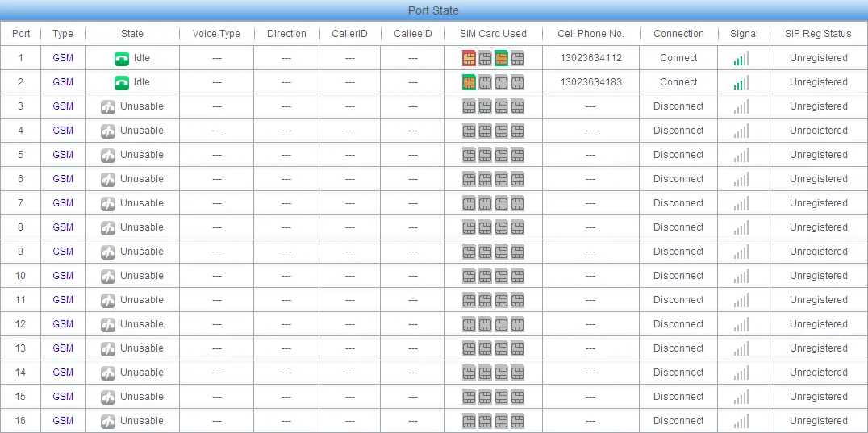Click the Connection column header
The width and height of the screenshot is (868, 433).
tap(678, 34)
